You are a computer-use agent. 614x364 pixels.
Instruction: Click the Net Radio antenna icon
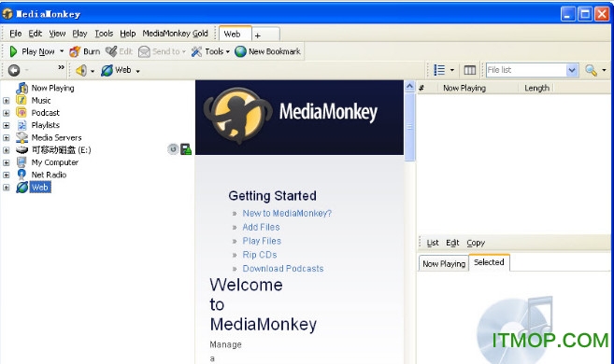pyautogui.click(x=21, y=175)
